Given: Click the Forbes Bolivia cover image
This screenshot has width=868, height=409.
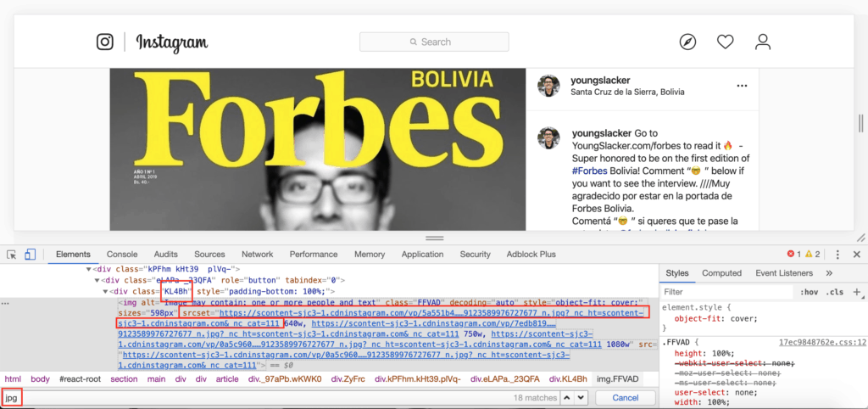Looking at the screenshot, I should click(x=318, y=149).
